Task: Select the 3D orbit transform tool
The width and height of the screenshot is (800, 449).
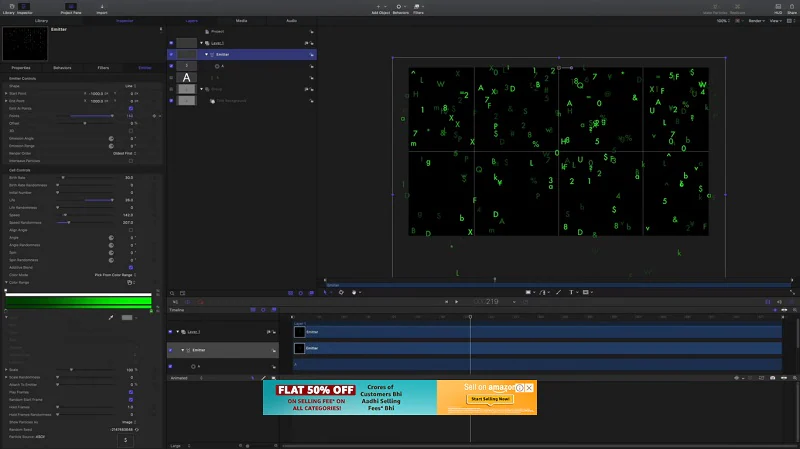Action: coord(341,292)
